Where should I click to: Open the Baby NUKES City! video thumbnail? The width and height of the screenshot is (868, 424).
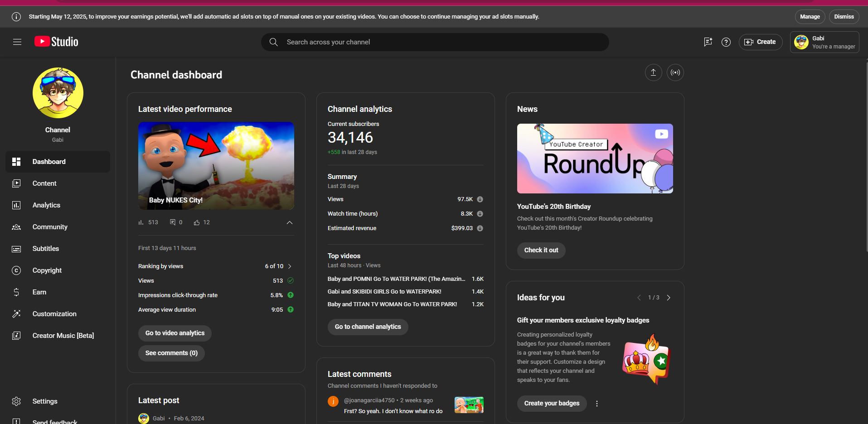click(216, 166)
